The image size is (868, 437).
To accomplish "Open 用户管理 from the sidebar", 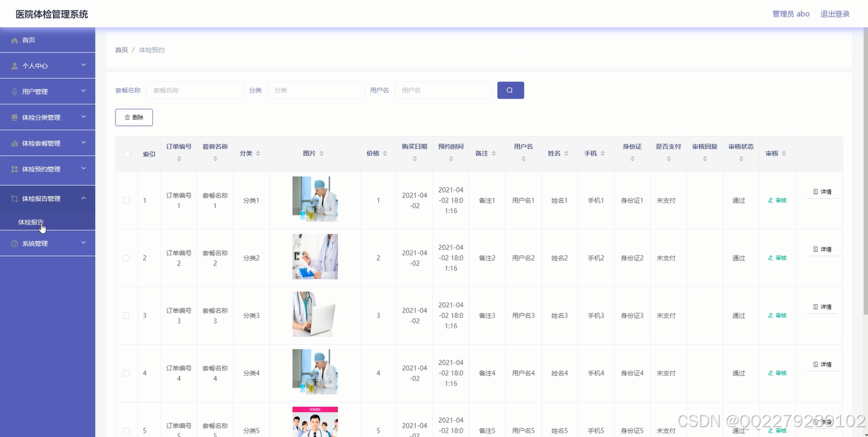I will [x=34, y=91].
